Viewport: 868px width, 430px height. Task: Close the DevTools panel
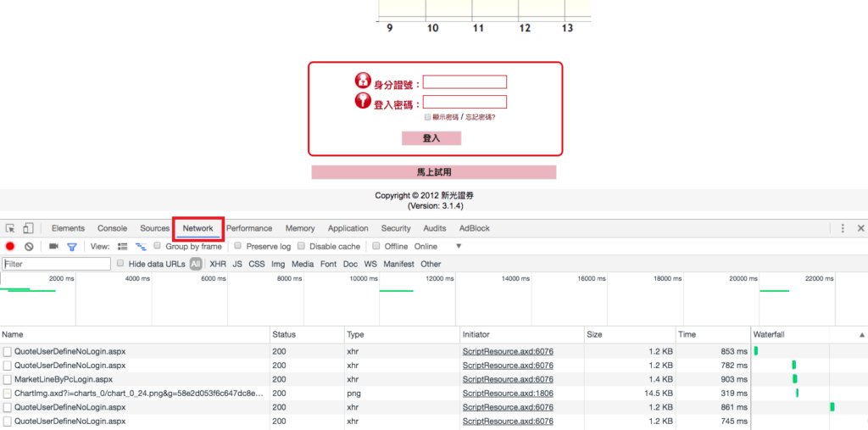861,228
